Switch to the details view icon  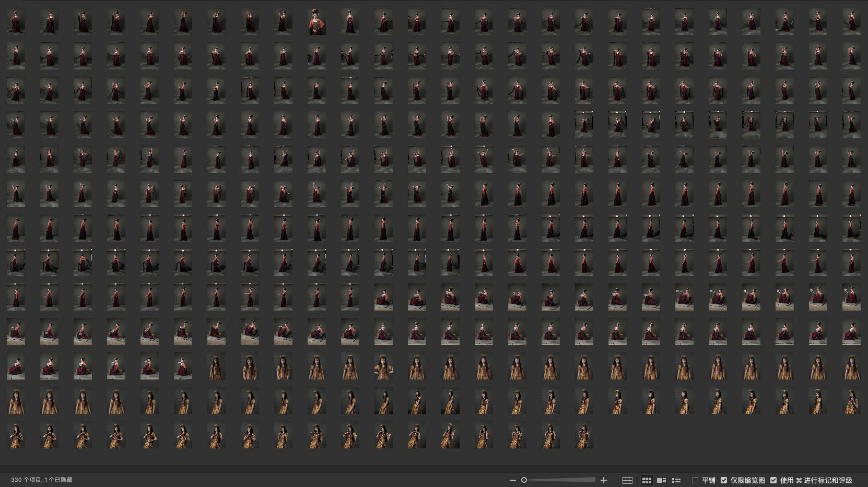click(661, 480)
